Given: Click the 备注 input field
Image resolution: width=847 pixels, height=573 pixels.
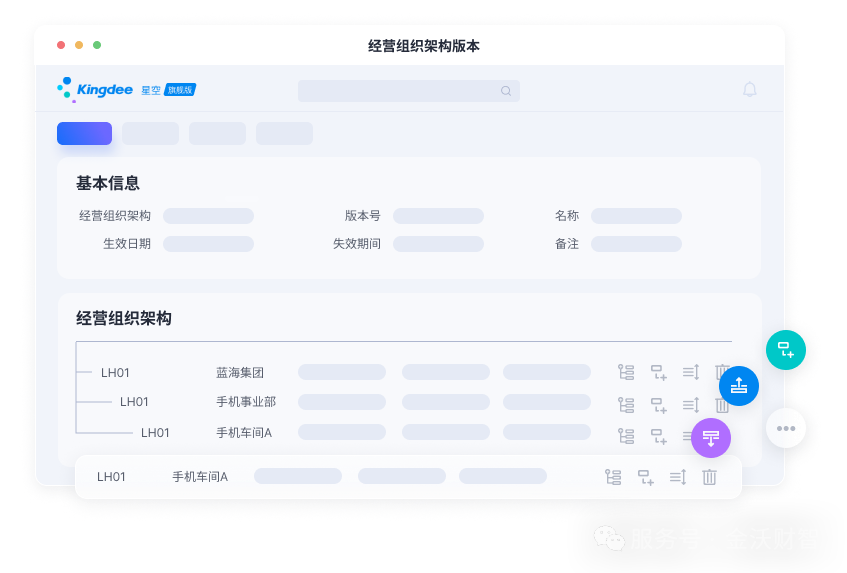Looking at the screenshot, I should click(x=636, y=244).
